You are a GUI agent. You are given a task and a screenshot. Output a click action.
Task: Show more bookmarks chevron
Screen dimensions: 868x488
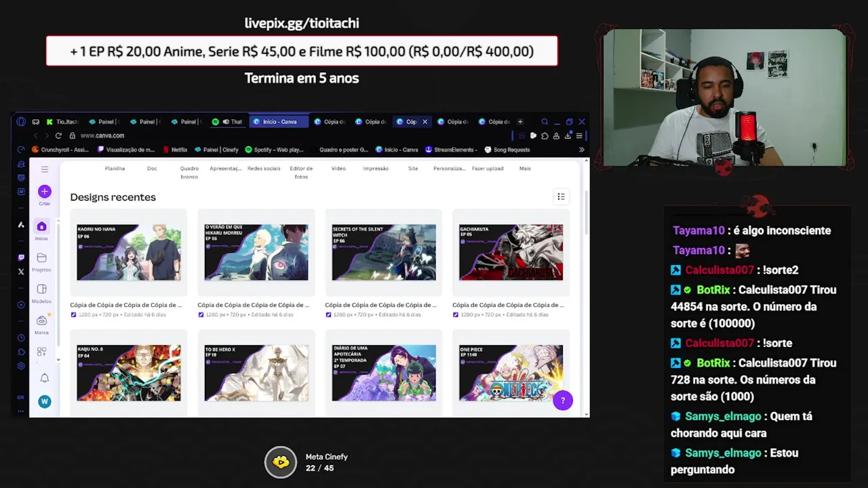point(581,150)
